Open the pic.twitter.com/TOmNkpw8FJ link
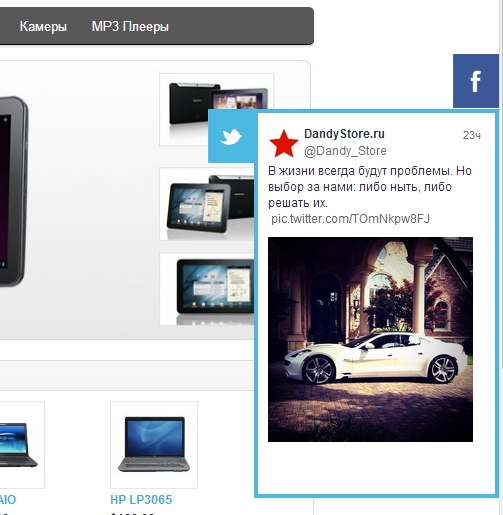The image size is (503, 515). point(350,219)
